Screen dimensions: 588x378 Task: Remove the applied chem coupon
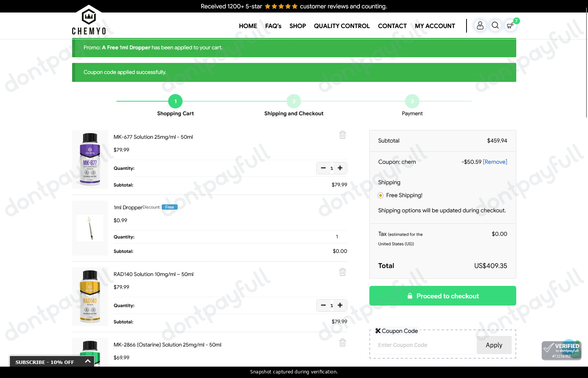[495, 162]
